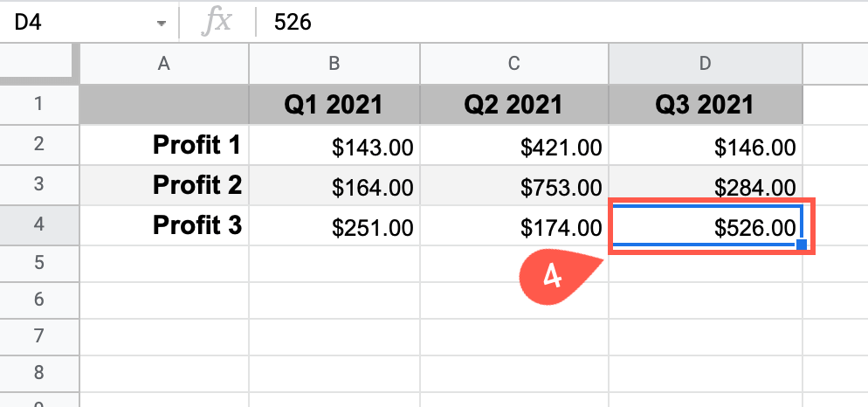Screen dimensions: 868x407
Task: Click the fx function icon
Action: [217, 22]
